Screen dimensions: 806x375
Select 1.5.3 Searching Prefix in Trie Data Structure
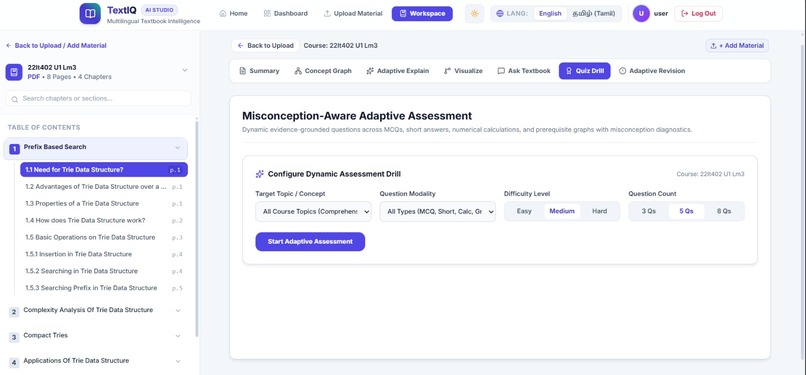(104, 288)
